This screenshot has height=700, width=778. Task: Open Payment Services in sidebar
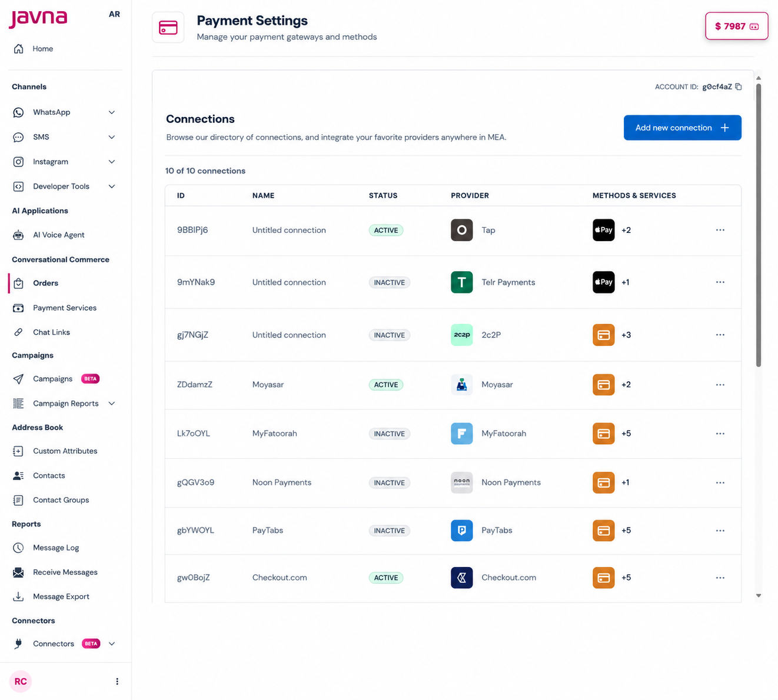[65, 308]
